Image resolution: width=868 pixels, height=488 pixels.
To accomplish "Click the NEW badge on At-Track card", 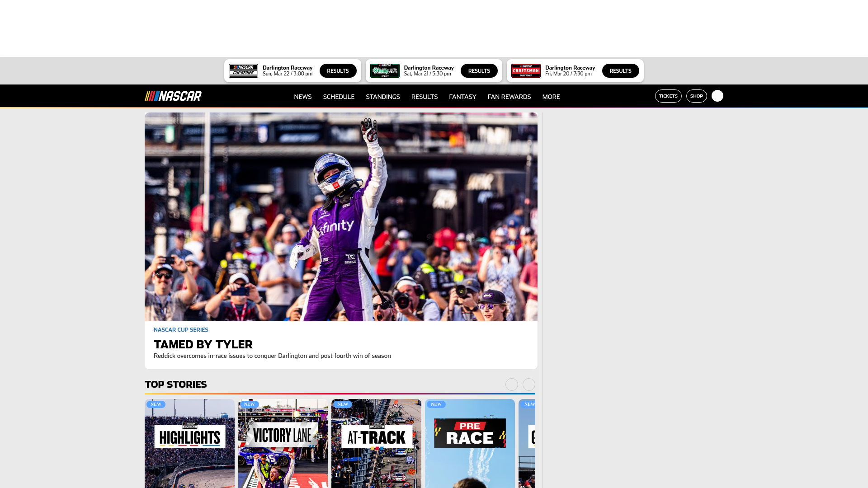I will 343,404.
